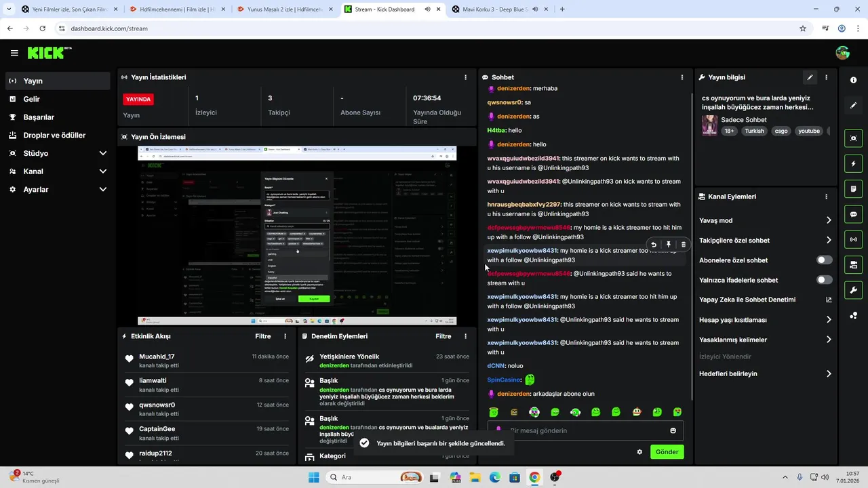Toggle the lightning activity icon in right sidebar
Image resolution: width=868 pixels, height=488 pixels.
click(853, 163)
